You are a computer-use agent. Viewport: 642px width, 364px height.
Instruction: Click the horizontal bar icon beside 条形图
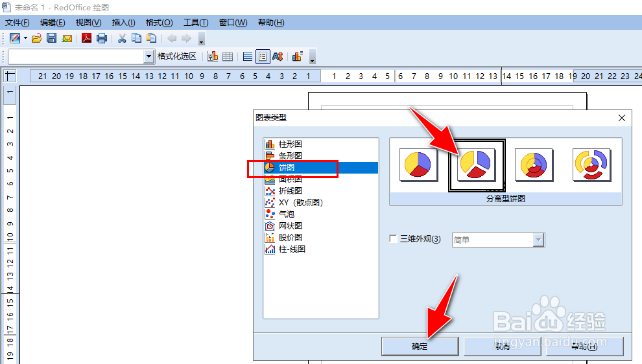pyautogui.click(x=270, y=156)
